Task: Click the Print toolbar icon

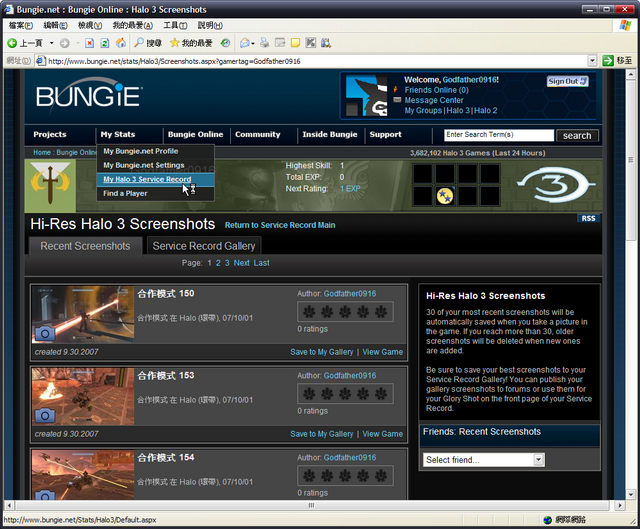Action: coord(264,43)
